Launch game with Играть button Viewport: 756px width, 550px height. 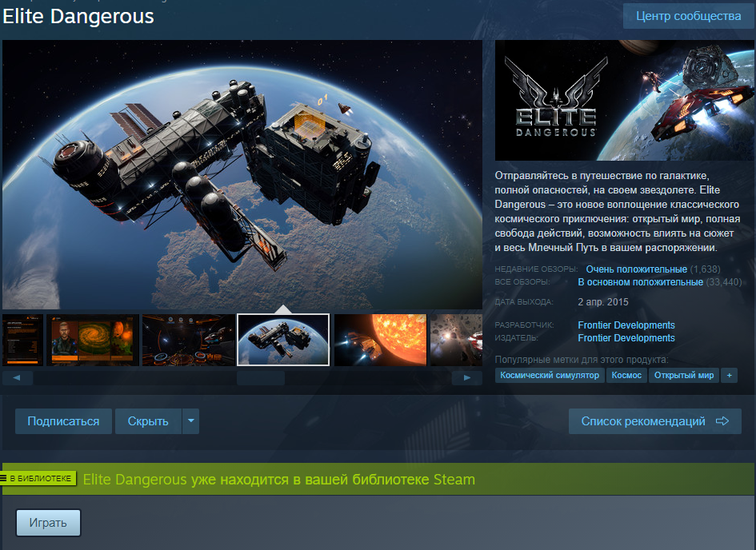tap(48, 523)
